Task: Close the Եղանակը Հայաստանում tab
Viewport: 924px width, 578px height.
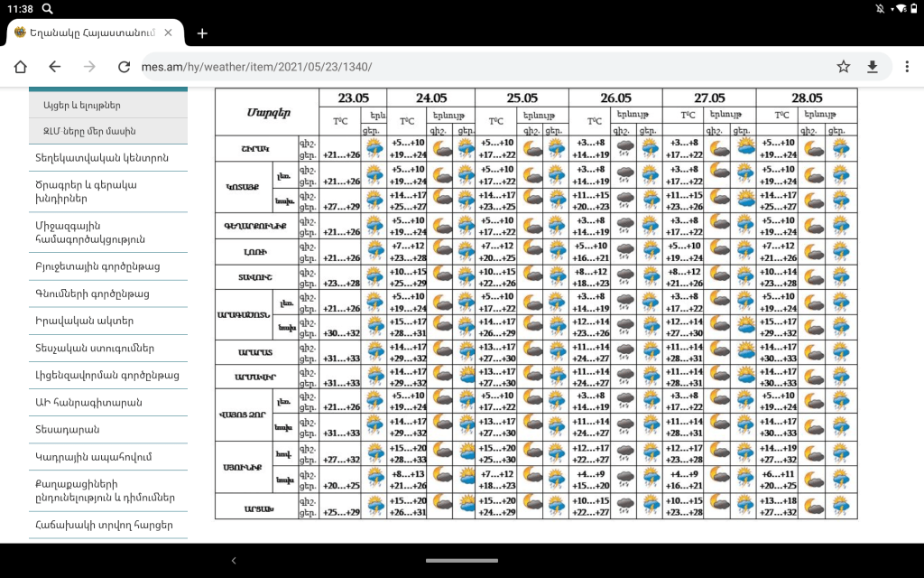Action: 169,33
